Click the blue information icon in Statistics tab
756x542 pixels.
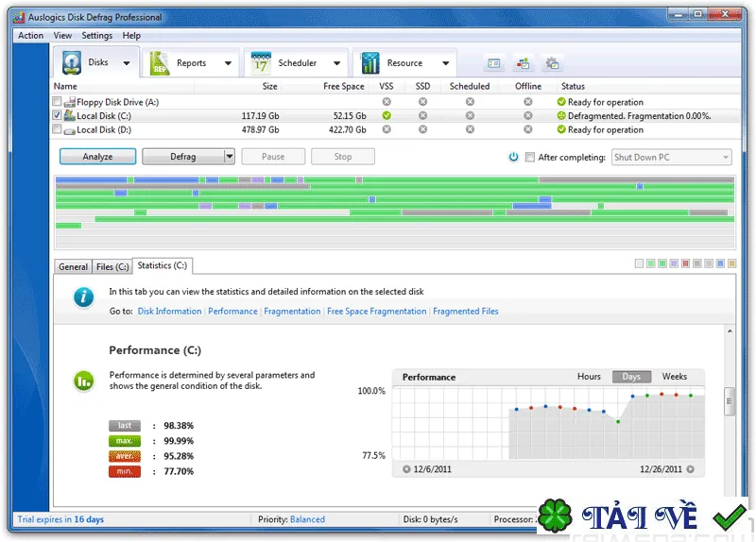[x=84, y=296]
